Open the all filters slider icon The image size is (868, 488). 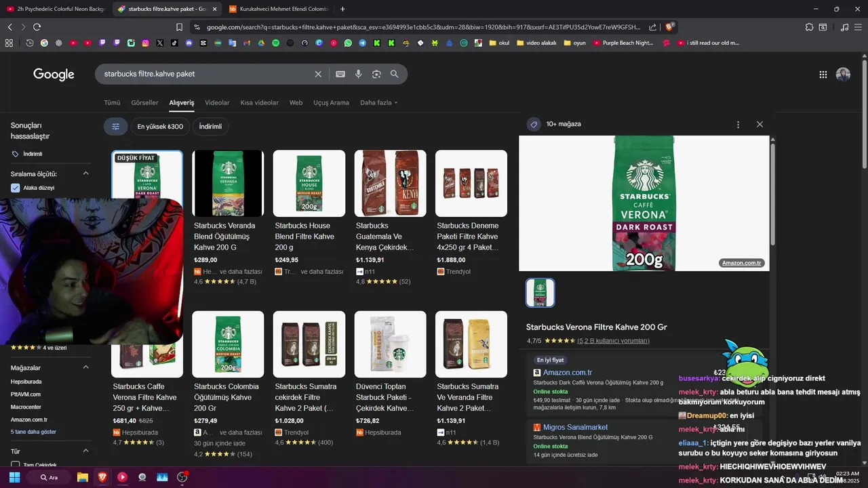click(115, 126)
